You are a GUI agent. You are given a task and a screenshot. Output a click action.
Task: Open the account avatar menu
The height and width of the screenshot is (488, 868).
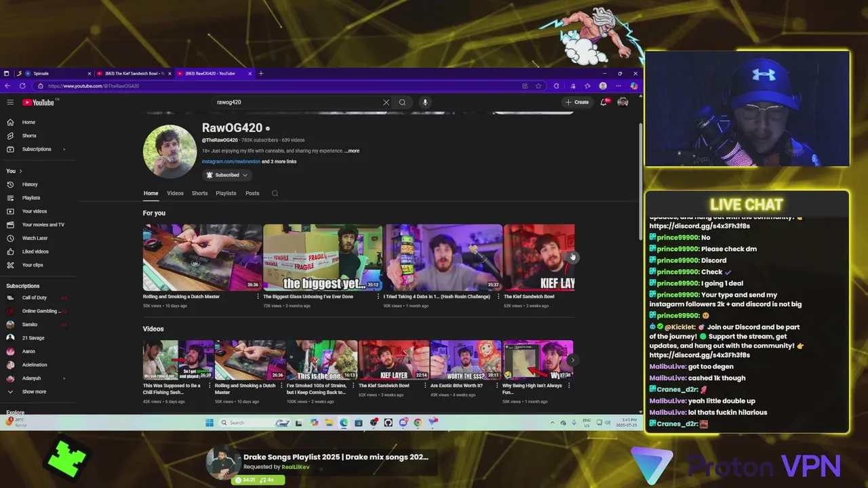[x=623, y=102]
